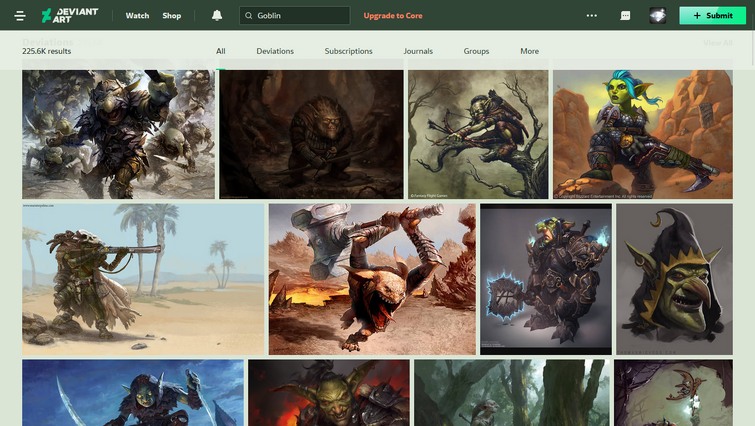Click the Submit button

click(x=713, y=15)
